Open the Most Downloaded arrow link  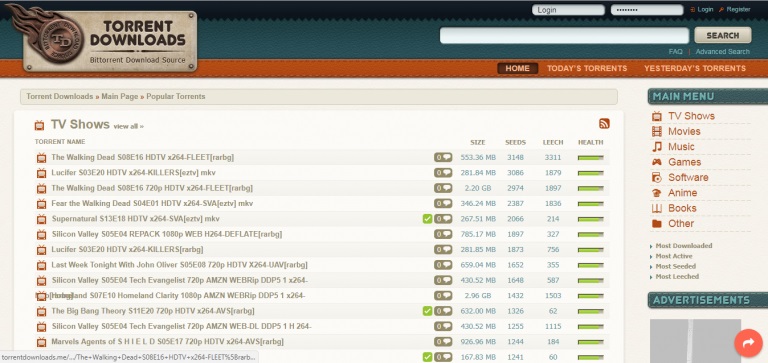pos(683,246)
